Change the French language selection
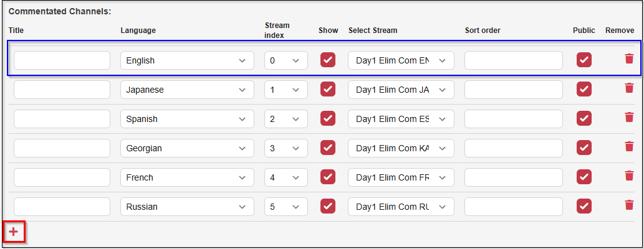 coord(187,177)
